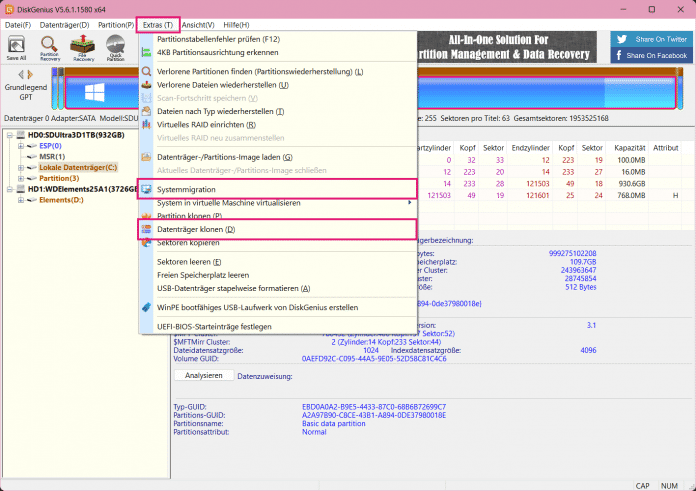
Task: Click the Share On Facebook button
Action: (x=649, y=56)
